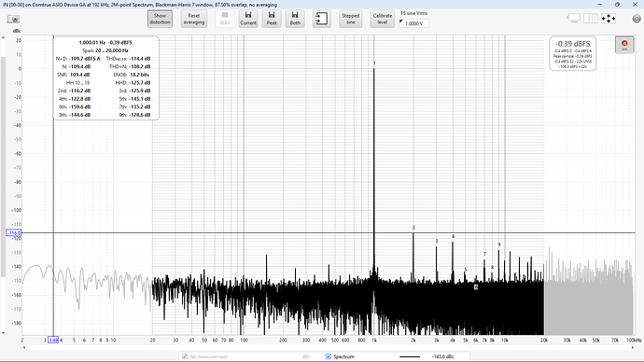Edit the FS sine Vrms value field

pyautogui.click(x=414, y=23)
